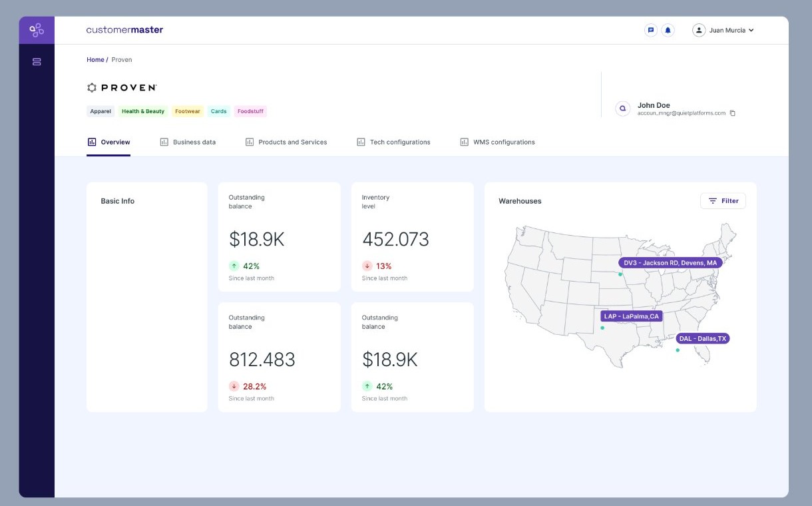Click the accoun_mngr@quietplatforms.com email text
This screenshot has width=812, height=506.
pyautogui.click(x=682, y=113)
